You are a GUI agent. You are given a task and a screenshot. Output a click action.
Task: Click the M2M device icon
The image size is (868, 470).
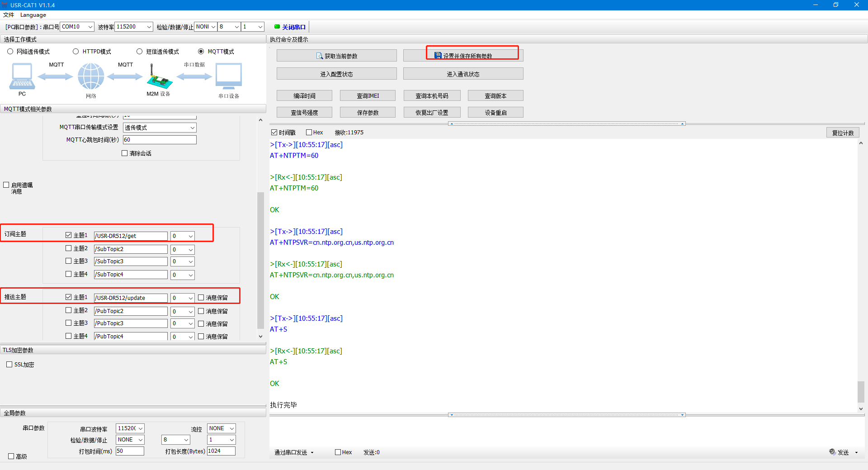(159, 78)
